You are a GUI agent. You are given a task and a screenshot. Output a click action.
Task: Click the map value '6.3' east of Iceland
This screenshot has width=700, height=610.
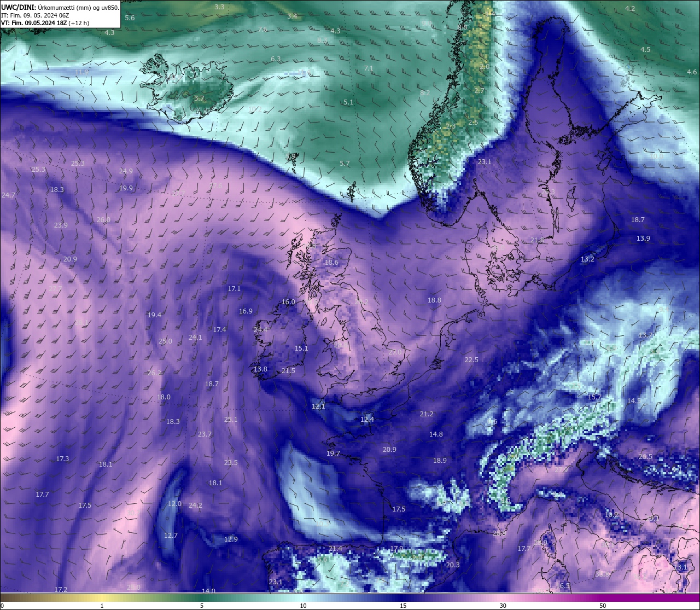[276, 59]
